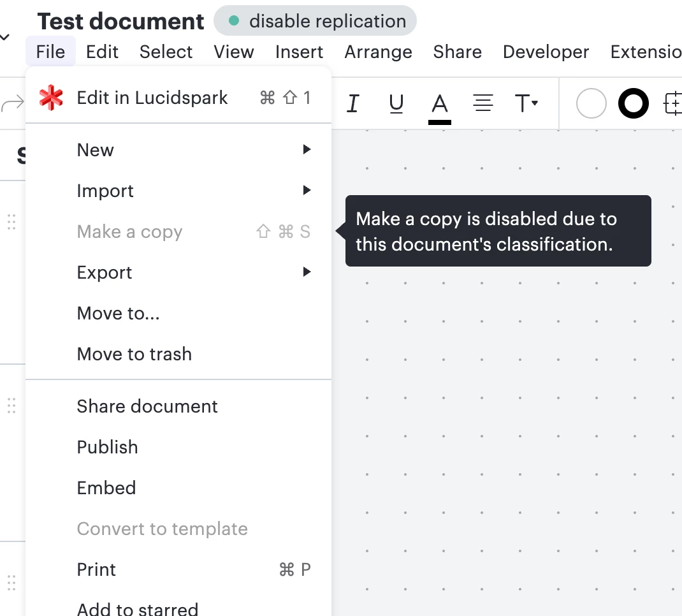Open the text options T dropdown
Image resolution: width=682 pixels, height=616 pixels.
(526, 103)
